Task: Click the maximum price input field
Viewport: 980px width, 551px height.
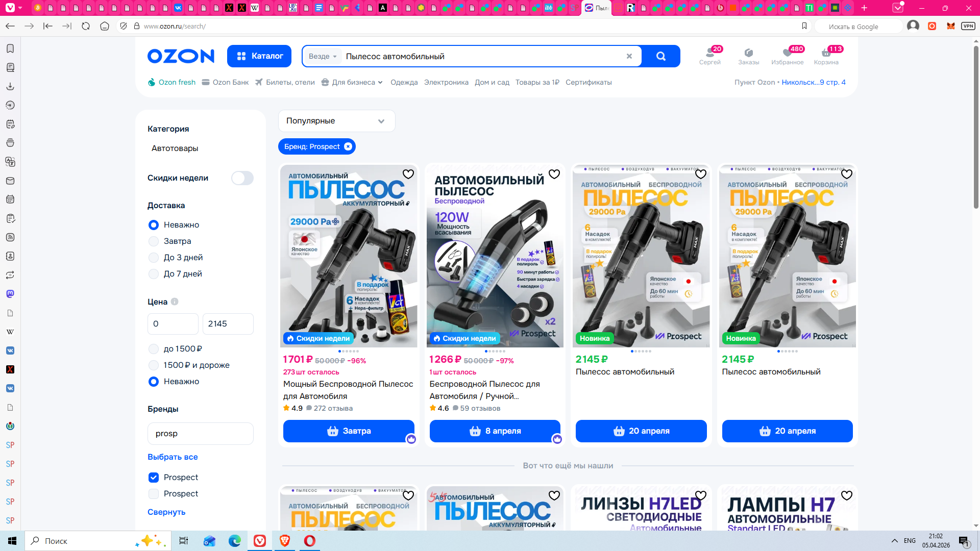Action: click(x=228, y=324)
